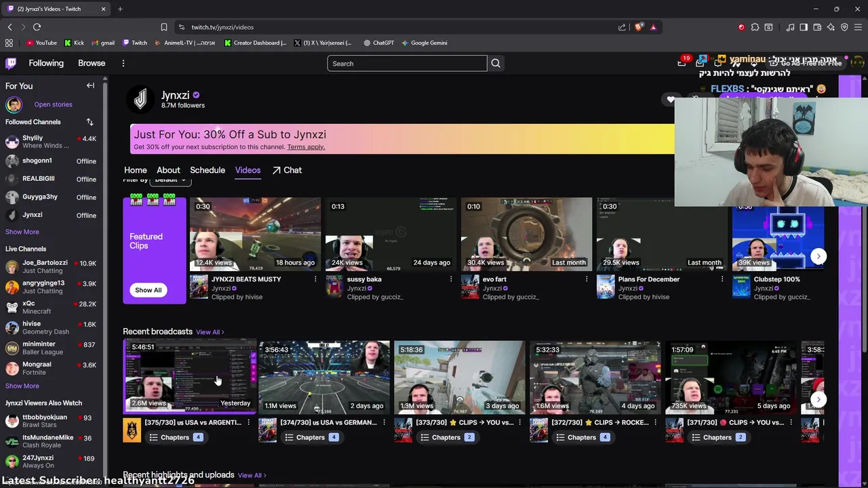This screenshot has width=868, height=488.
Task: Open the Twitch notifications icon with badge 19
Action: [682, 62]
